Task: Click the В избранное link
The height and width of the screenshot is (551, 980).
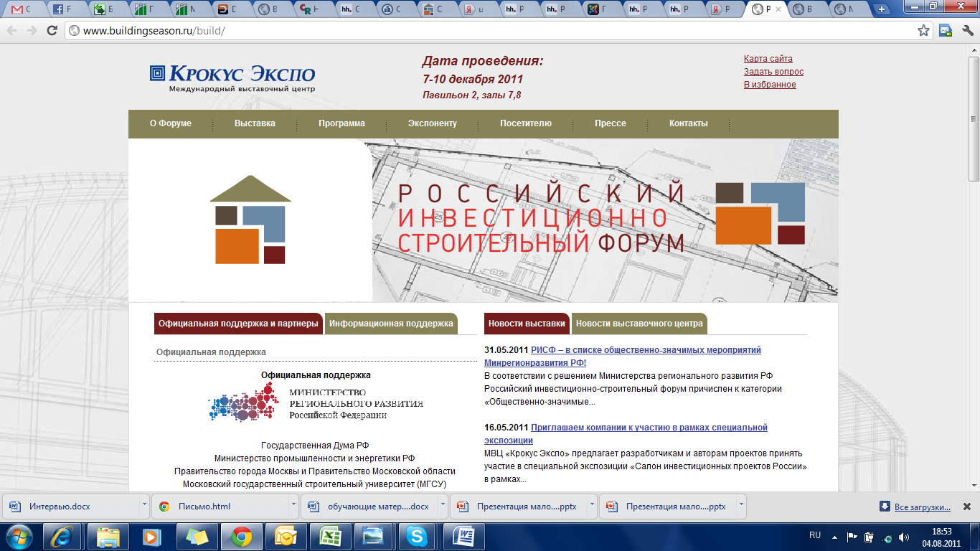Action: (x=770, y=85)
